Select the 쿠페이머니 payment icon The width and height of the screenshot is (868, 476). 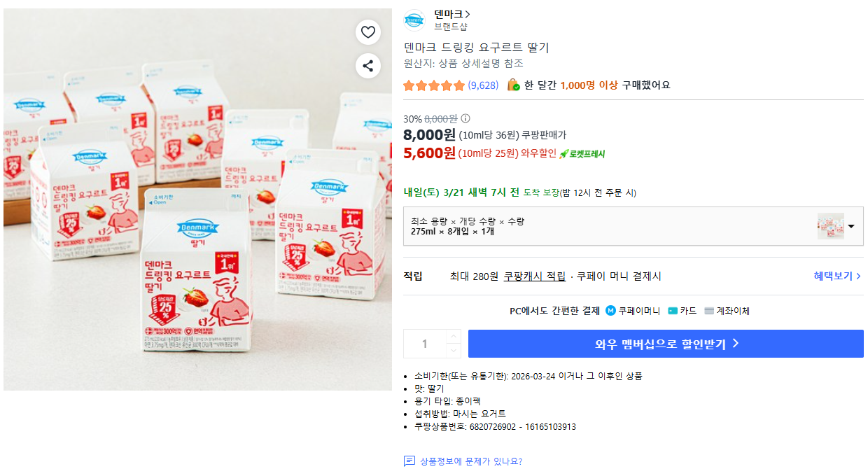[x=610, y=311]
